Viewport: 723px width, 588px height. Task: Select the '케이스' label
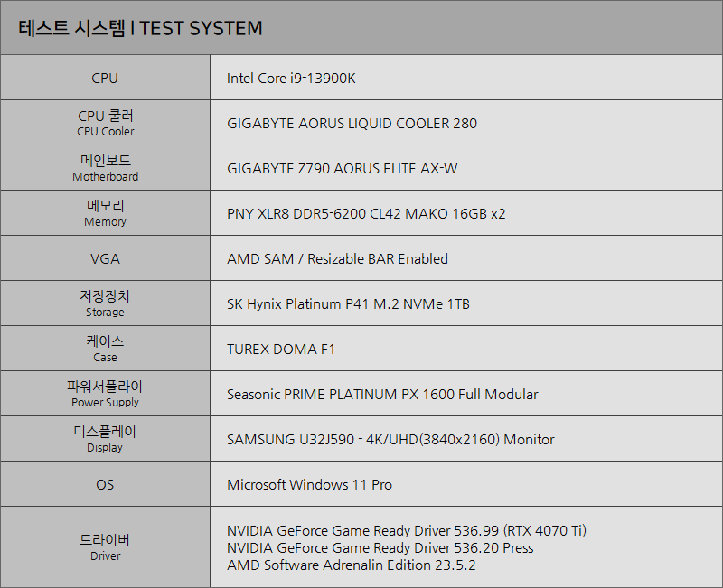point(105,341)
